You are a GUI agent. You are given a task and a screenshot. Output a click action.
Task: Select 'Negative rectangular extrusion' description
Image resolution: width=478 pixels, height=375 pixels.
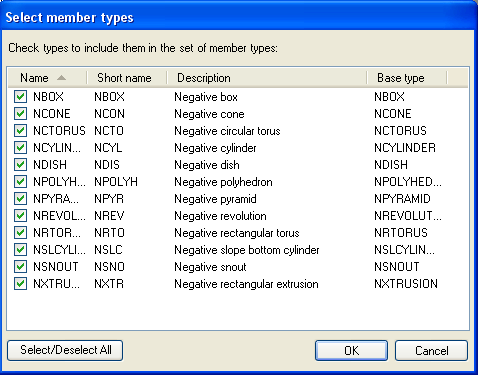click(x=246, y=284)
